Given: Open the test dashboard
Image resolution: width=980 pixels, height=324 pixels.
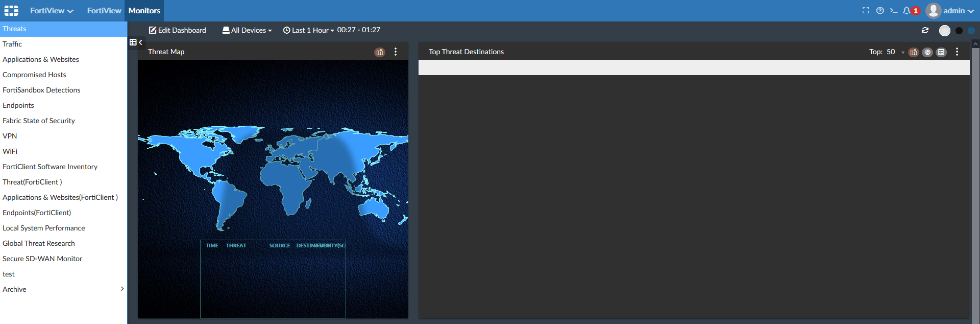Looking at the screenshot, I should [63, 274].
